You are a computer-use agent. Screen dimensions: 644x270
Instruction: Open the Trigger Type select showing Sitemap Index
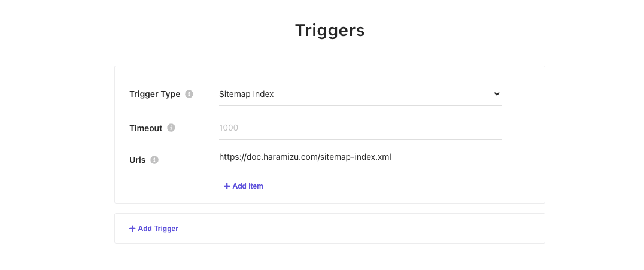[359, 94]
